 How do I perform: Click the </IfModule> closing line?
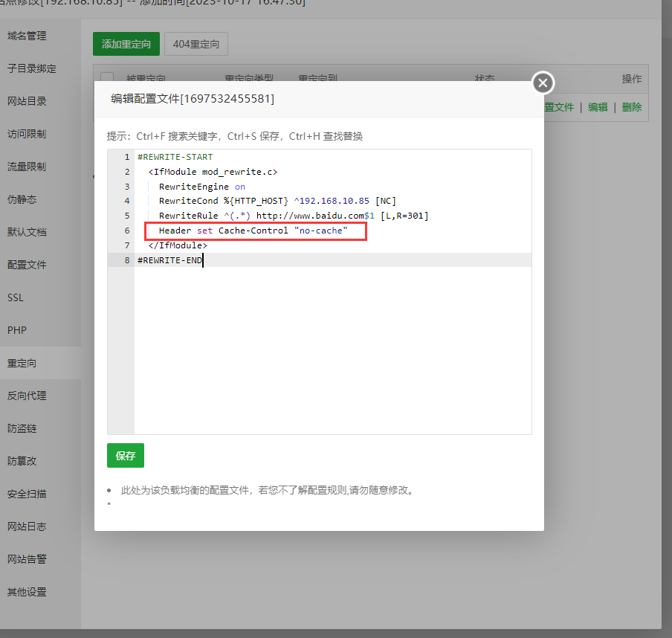(x=178, y=245)
